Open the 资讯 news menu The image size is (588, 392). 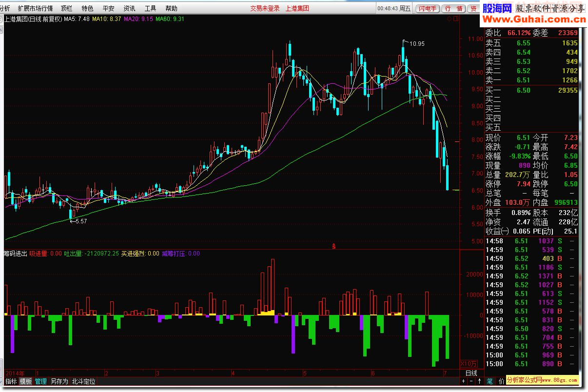[129, 8]
